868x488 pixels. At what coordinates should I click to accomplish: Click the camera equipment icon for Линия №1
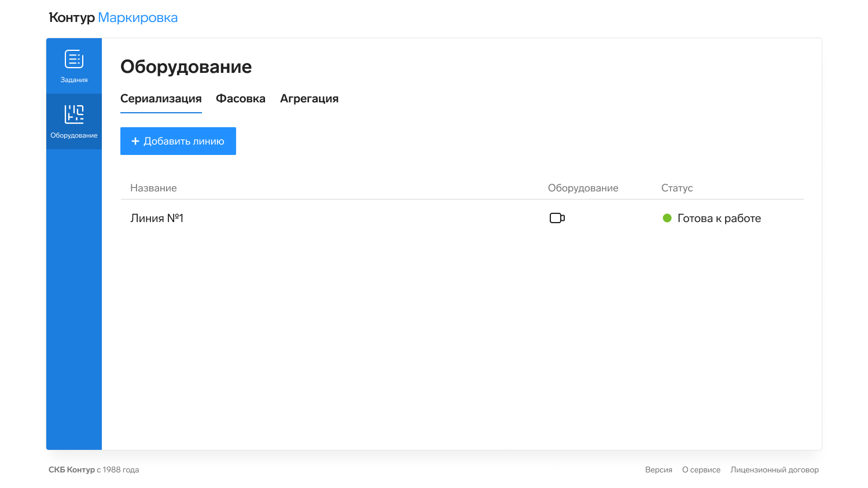coord(557,218)
